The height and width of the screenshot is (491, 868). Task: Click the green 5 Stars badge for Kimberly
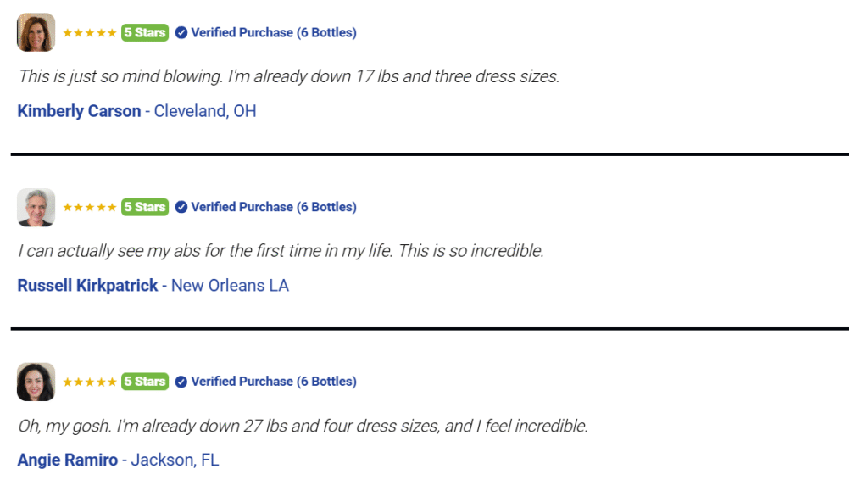pos(145,33)
